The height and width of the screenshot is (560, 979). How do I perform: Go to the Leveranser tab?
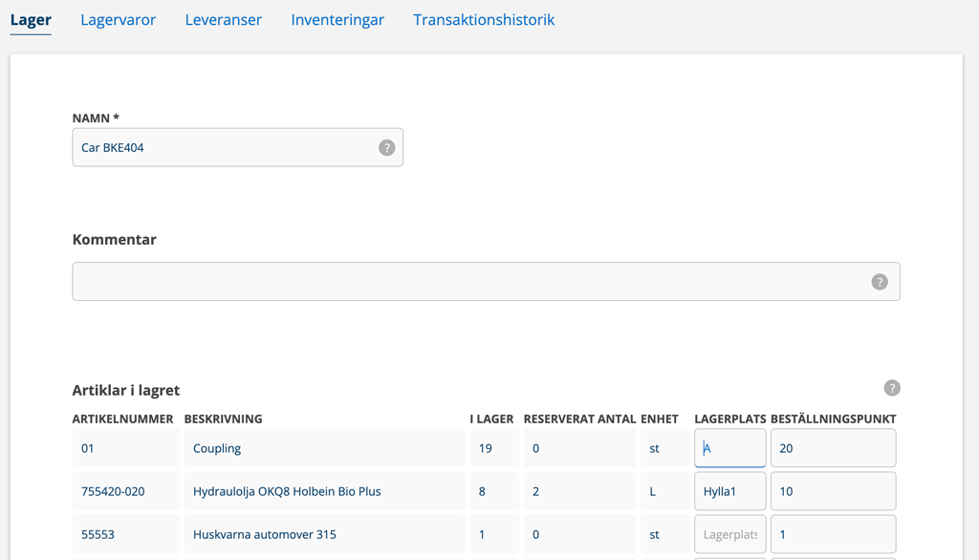[x=223, y=20]
